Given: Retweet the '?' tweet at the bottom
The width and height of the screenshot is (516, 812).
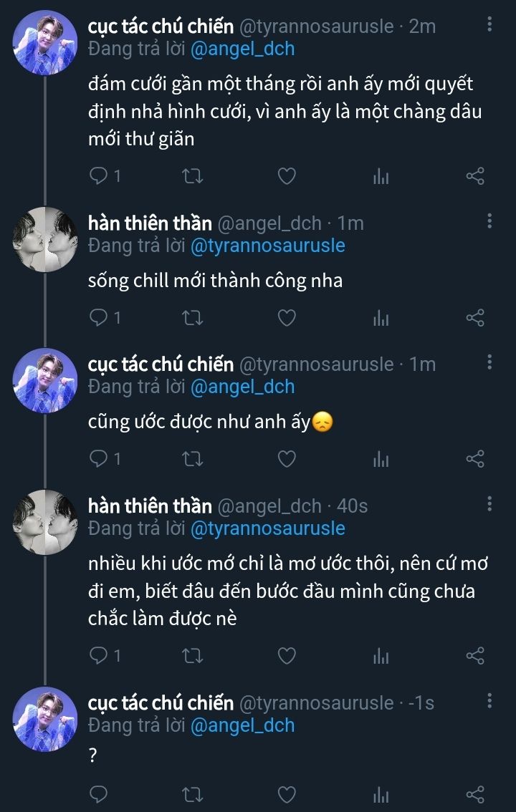Looking at the screenshot, I should [x=193, y=794].
